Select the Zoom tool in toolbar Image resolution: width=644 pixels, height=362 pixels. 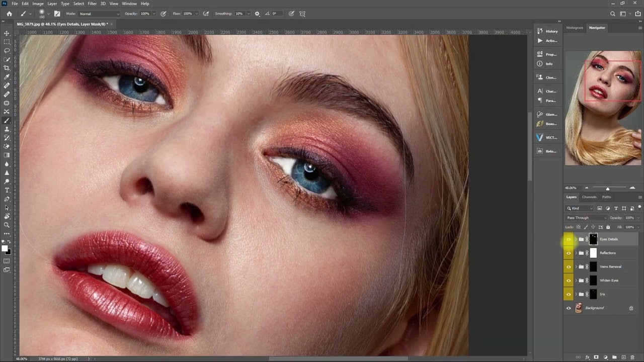[x=7, y=225]
